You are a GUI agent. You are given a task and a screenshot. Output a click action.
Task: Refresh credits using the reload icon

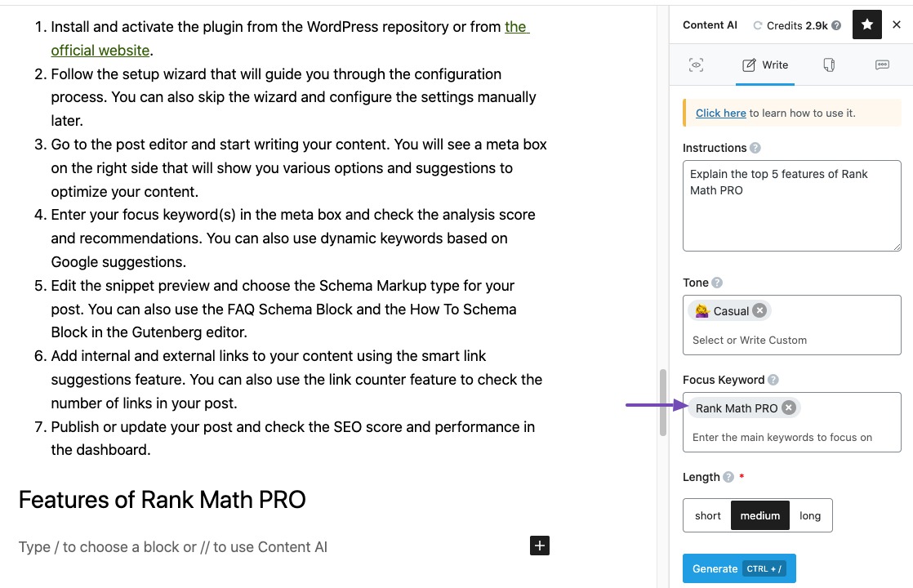[758, 25]
